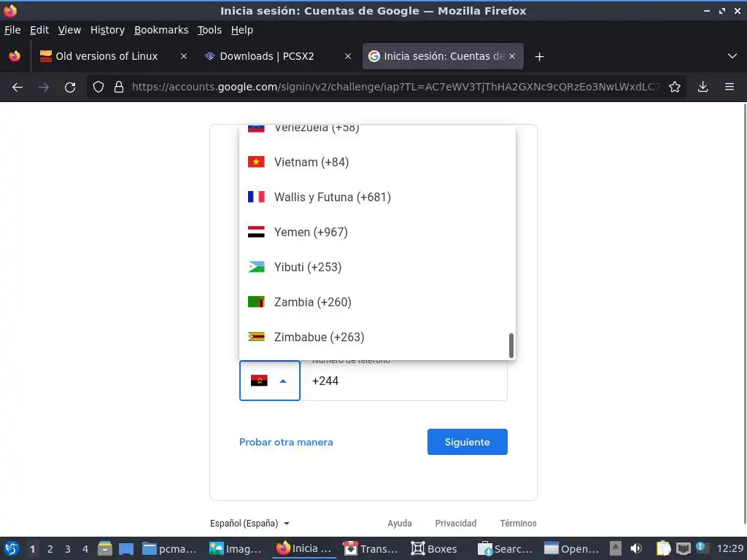747x560 pixels.
Task: Switch to Open... taskbar window
Action: pos(572,548)
